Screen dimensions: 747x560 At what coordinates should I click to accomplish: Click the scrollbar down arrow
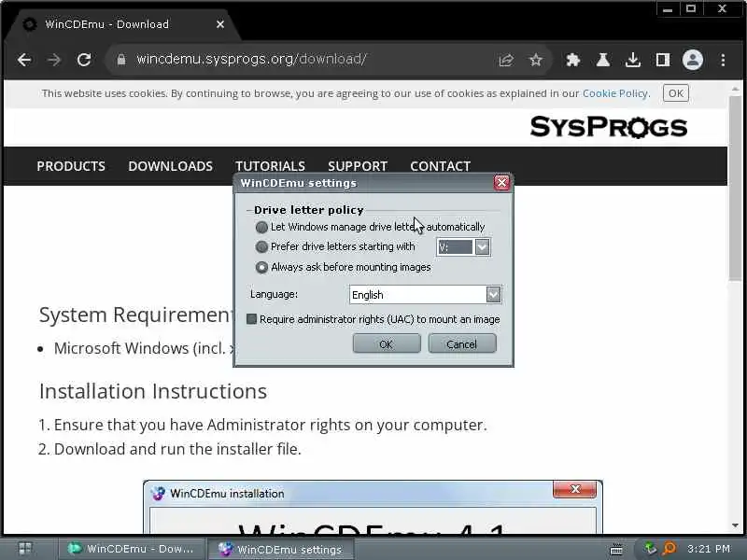pos(736,525)
